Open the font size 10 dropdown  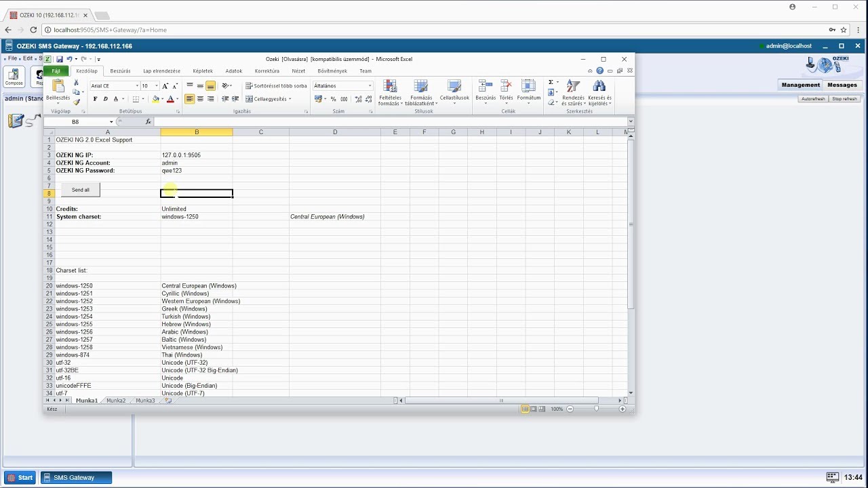[x=157, y=86]
